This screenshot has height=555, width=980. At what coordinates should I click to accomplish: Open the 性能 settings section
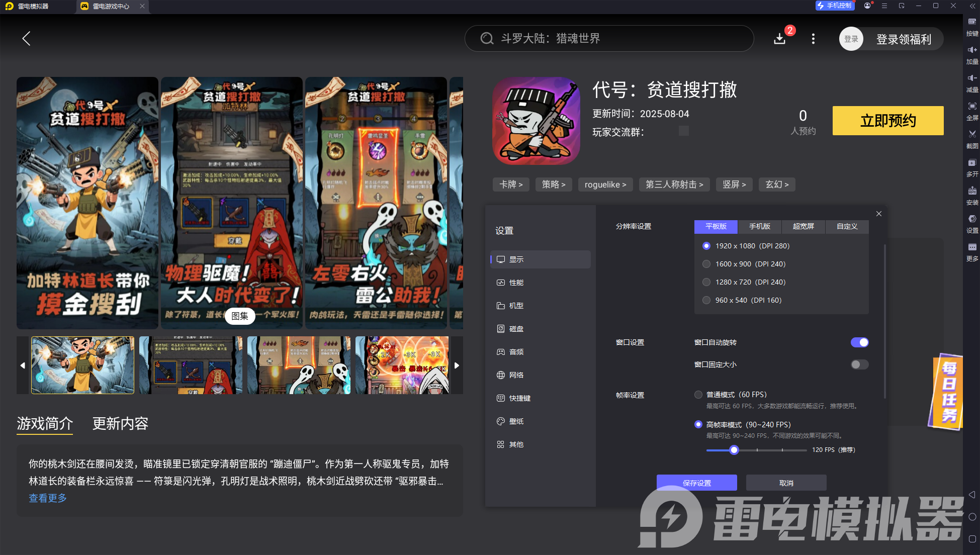tap(516, 283)
